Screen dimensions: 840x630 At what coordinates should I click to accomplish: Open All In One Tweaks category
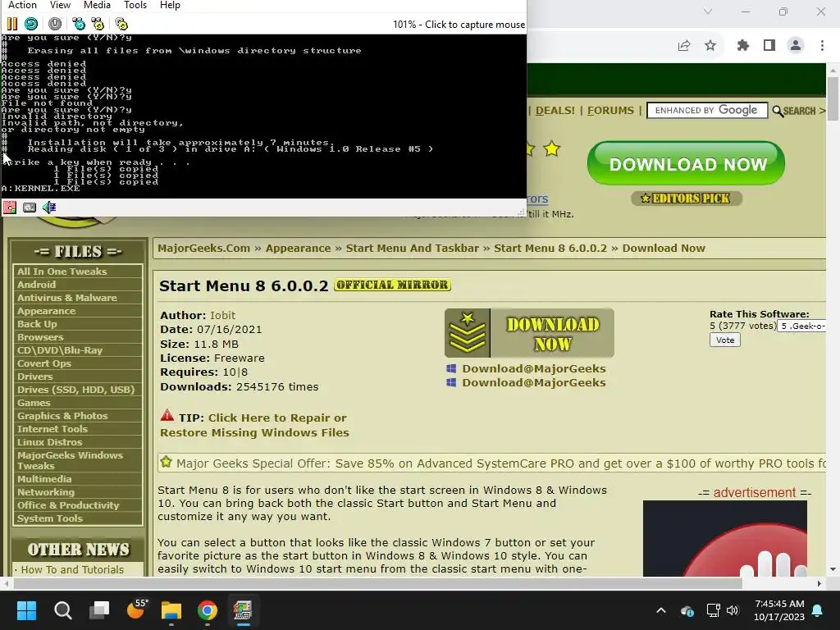(62, 272)
